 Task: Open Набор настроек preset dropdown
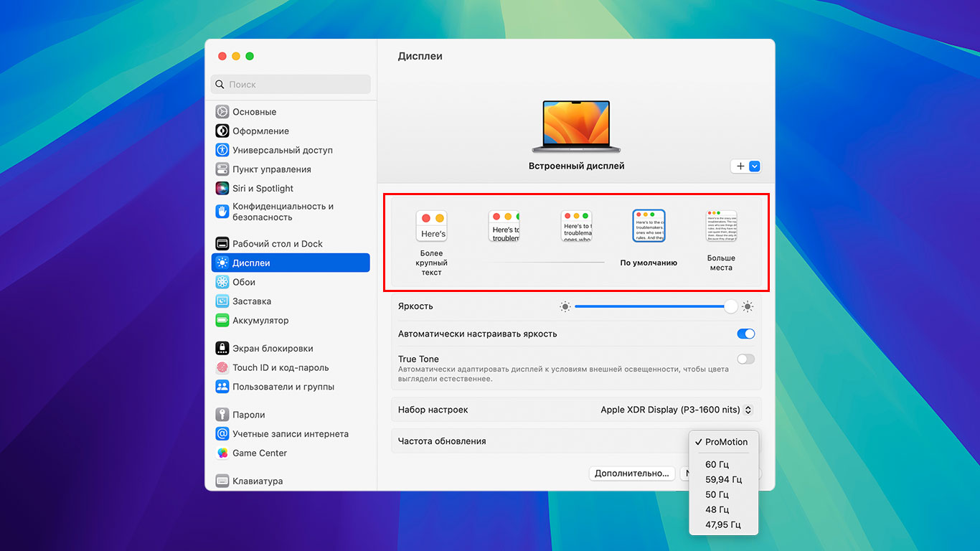tap(676, 410)
